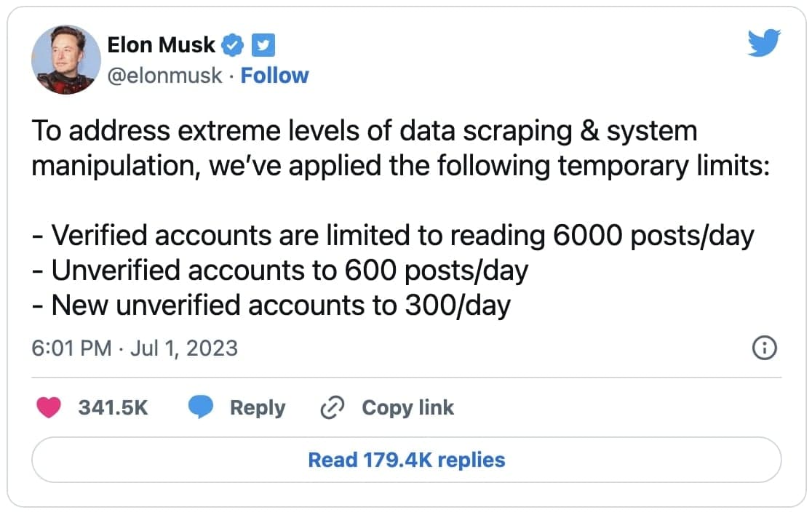This screenshot has width=812, height=515.
Task: Like the tweet with the heart icon
Action: [x=49, y=408]
